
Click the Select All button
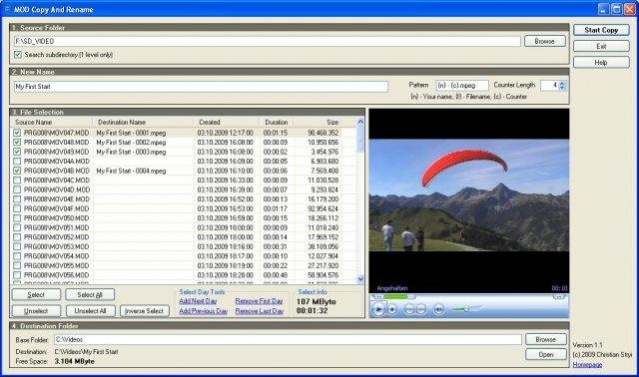click(x=90, y=295)
